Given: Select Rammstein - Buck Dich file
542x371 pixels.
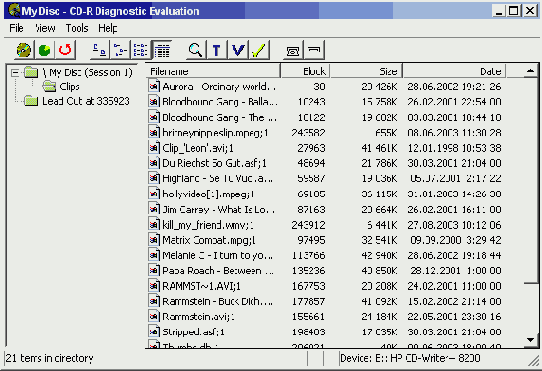Looking at the screenshot, I should point(217,301).
